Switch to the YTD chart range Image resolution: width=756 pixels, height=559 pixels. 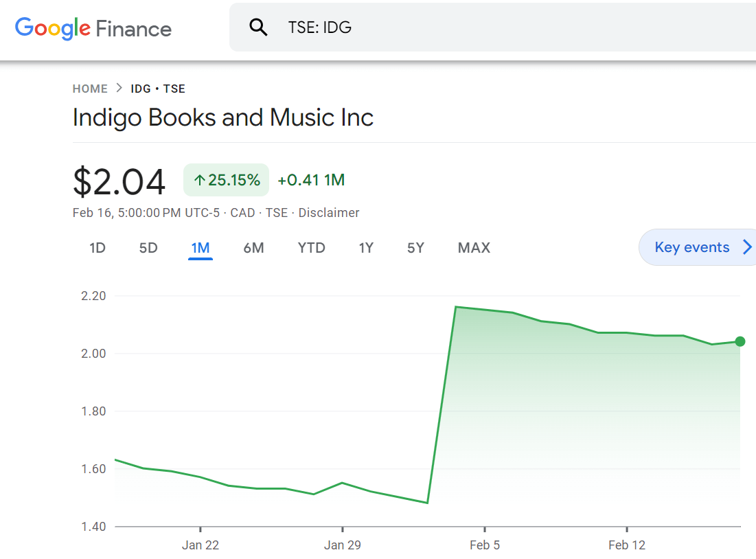[x=312, y=248]
